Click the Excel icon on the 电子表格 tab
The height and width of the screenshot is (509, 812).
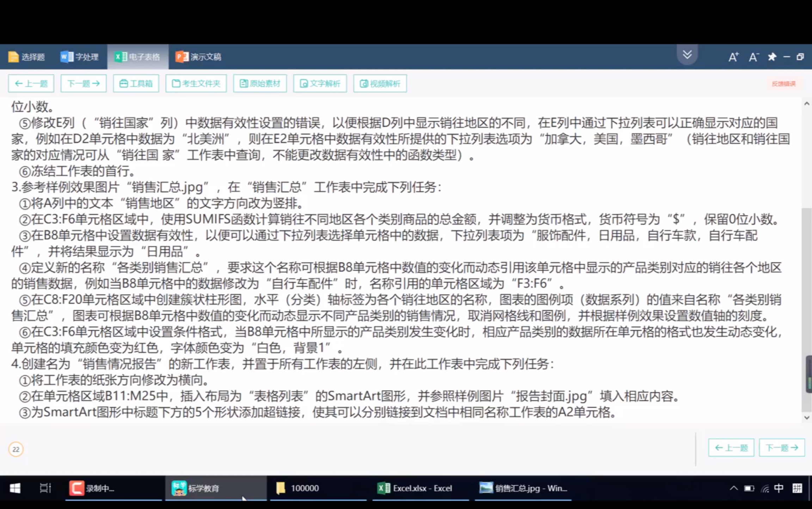click(x=121, y=57)
